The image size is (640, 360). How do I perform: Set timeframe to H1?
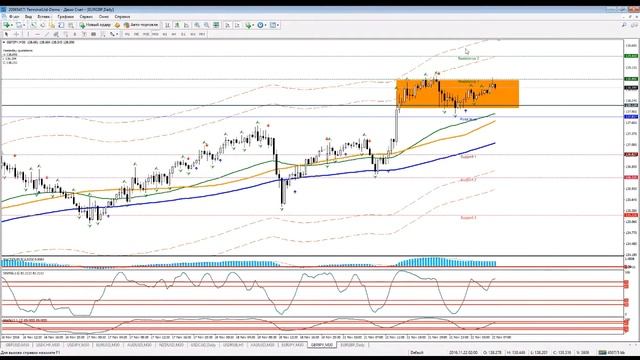click(x=164, y=34)
